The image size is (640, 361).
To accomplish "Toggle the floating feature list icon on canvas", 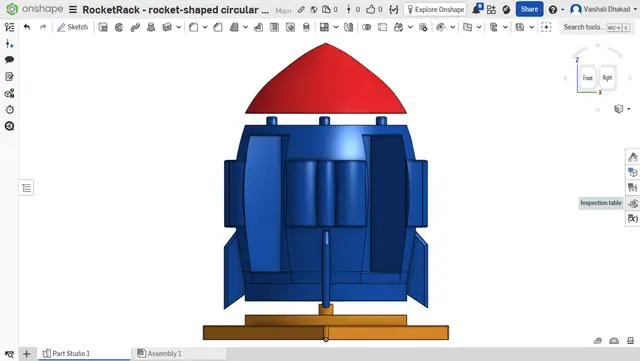I will 27,188.
